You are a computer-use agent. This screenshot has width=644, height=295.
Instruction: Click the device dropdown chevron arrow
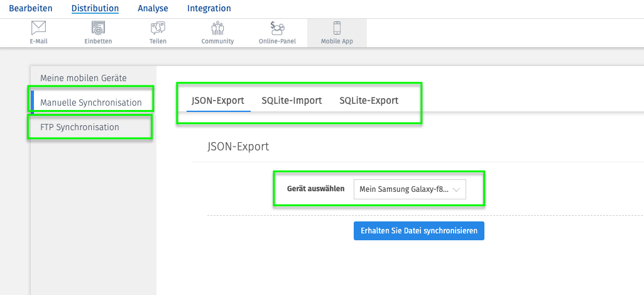456,190
